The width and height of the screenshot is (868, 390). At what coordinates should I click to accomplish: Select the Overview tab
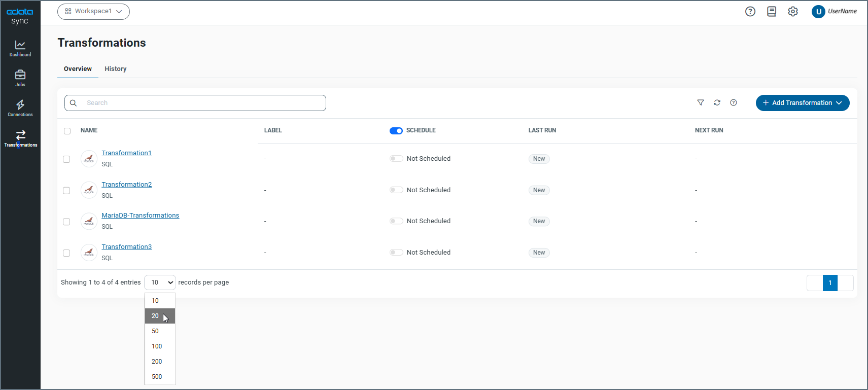(x=78, y=69)
